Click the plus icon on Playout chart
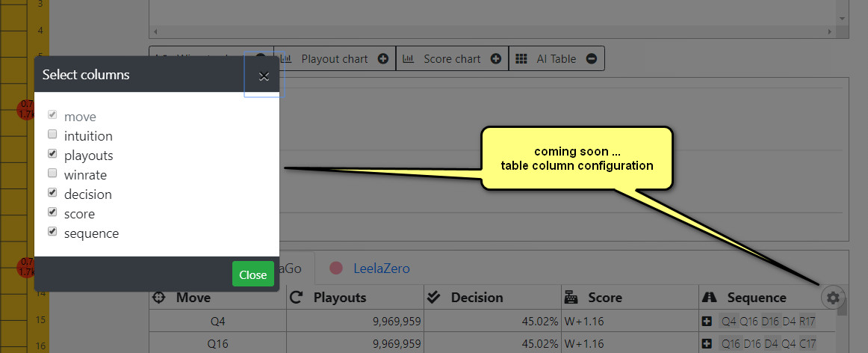This screenshot has width=868, height=353. coord(383,58)
